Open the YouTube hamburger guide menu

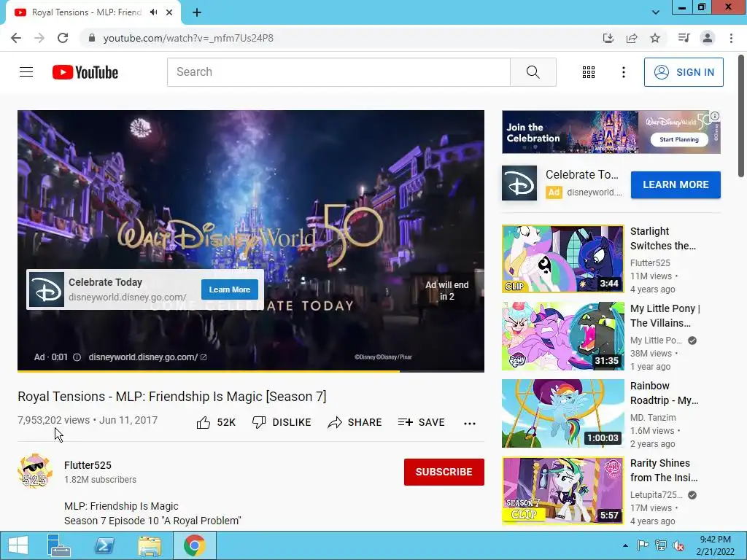pyautogui.click(x=26, y=72)
